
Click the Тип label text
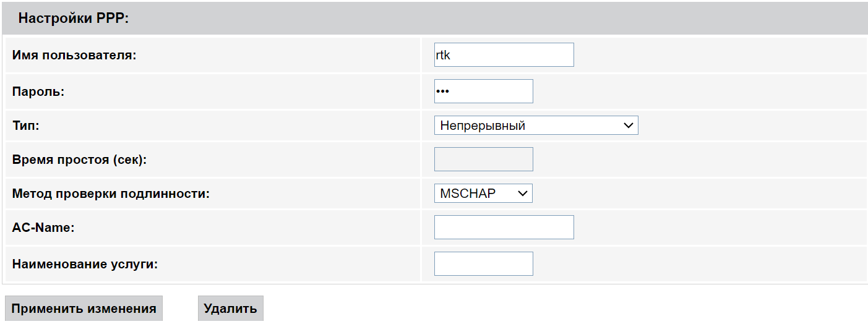tap(25, 126)
